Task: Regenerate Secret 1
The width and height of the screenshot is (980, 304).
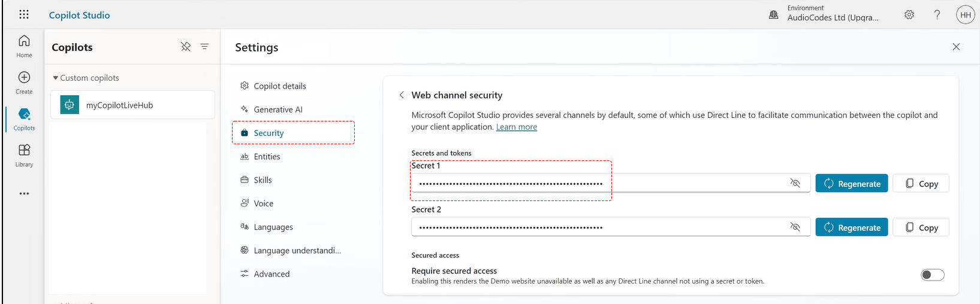Action: (852, 183)
